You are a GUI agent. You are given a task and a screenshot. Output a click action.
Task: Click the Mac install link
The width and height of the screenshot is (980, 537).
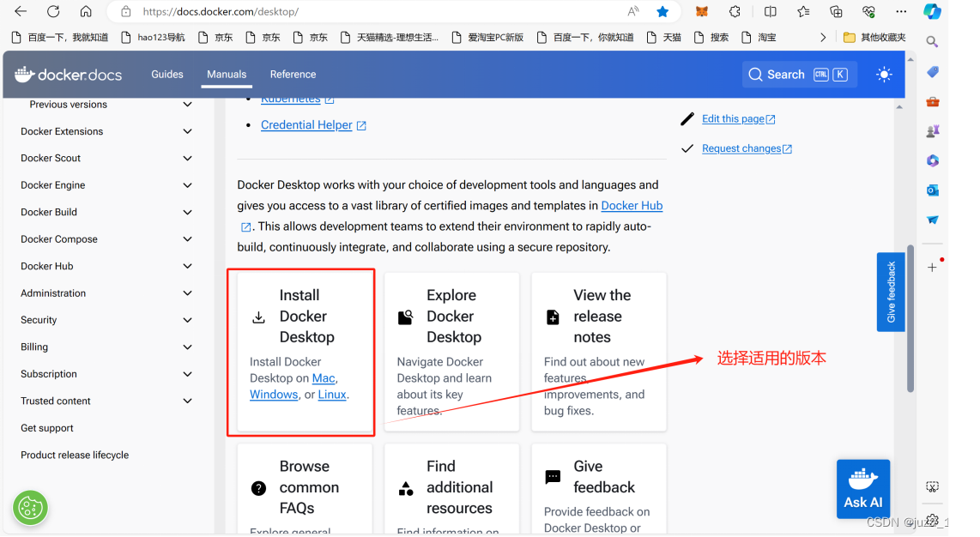(324, 378)
